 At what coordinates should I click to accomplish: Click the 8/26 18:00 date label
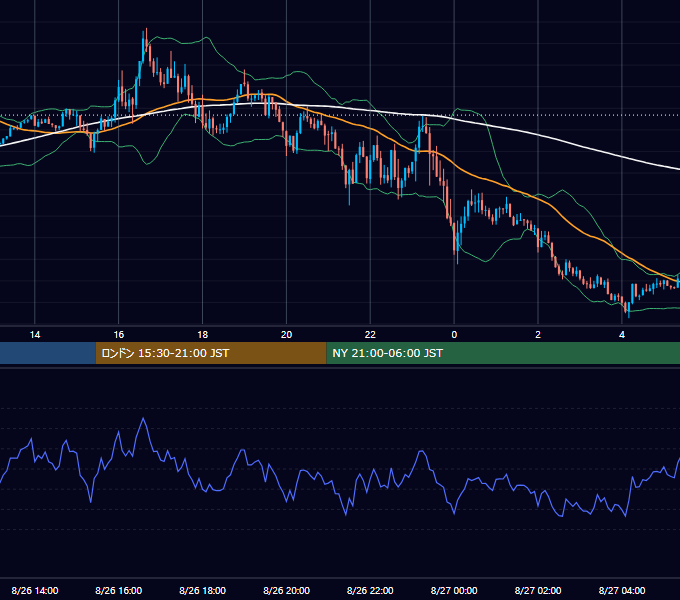coord(203,590)
